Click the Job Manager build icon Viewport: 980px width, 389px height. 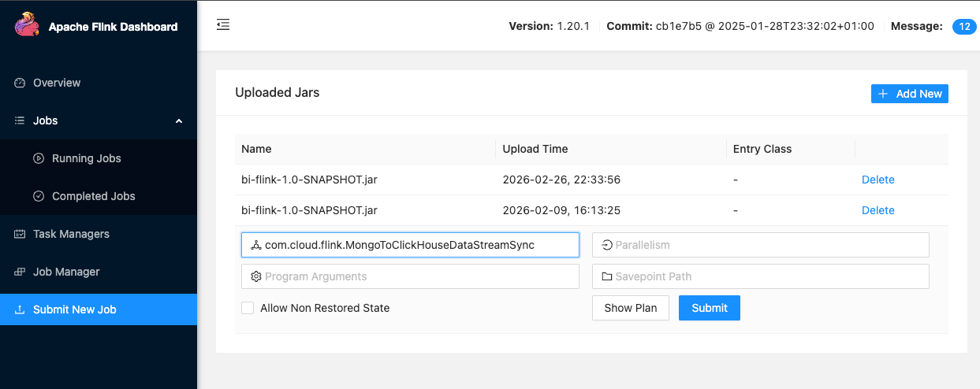(20, 272)
